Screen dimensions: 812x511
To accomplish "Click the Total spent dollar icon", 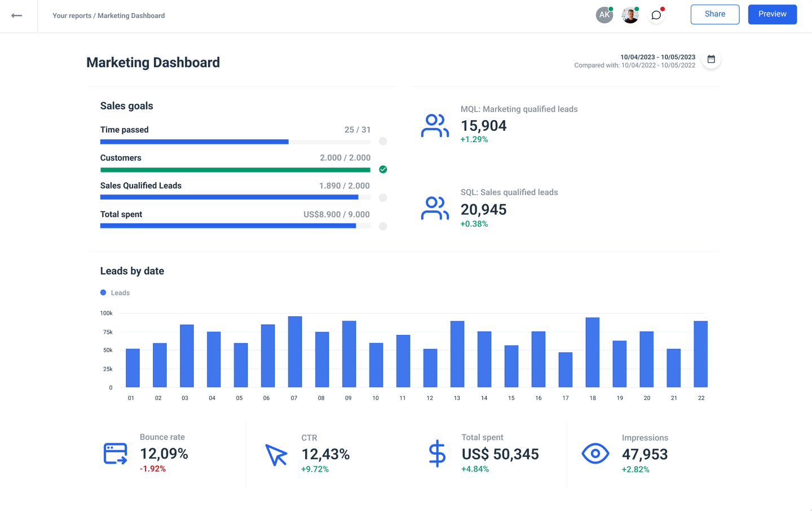I will pyautogui.click(x=437, y=453).
